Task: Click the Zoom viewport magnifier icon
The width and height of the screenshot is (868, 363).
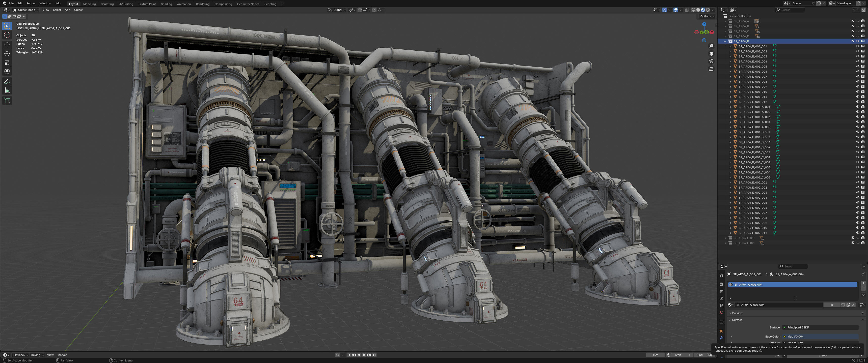Action: click(x=711, y=46)
